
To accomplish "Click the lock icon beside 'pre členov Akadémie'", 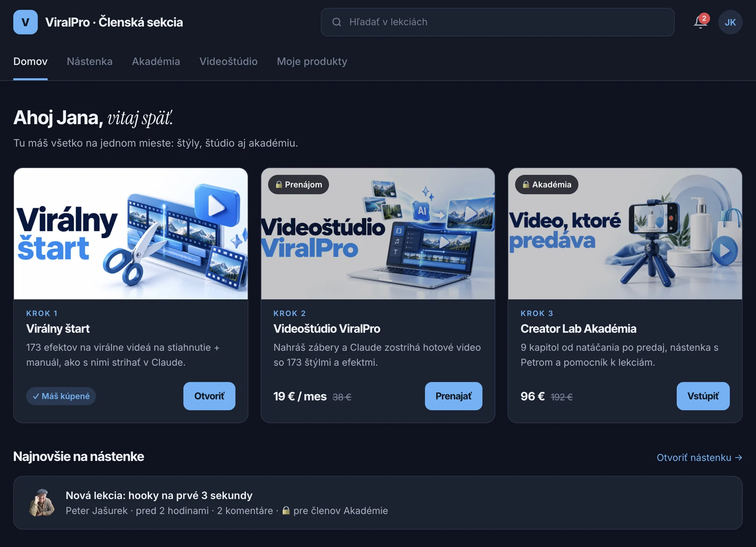I will coord(286,510).
